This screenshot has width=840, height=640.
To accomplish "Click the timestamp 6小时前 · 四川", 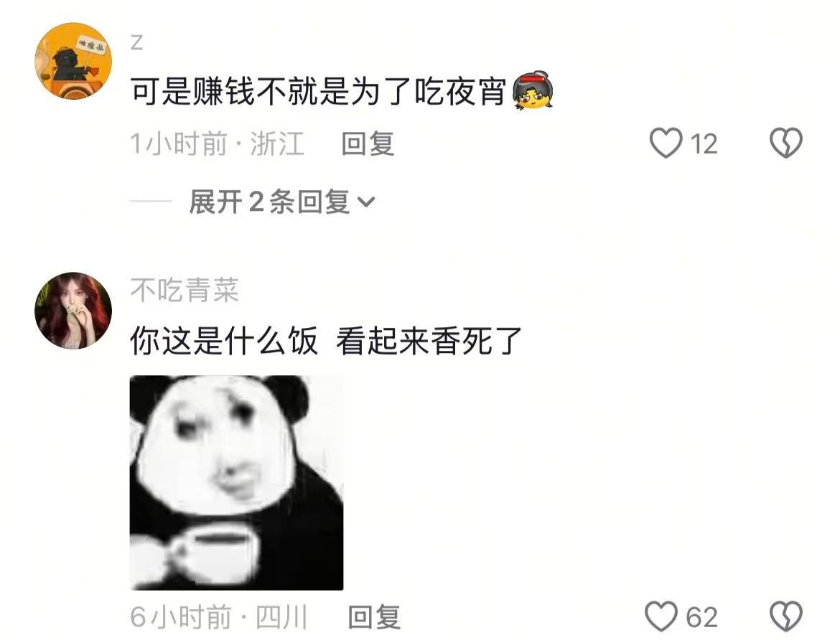I will (x=219, y=617).
